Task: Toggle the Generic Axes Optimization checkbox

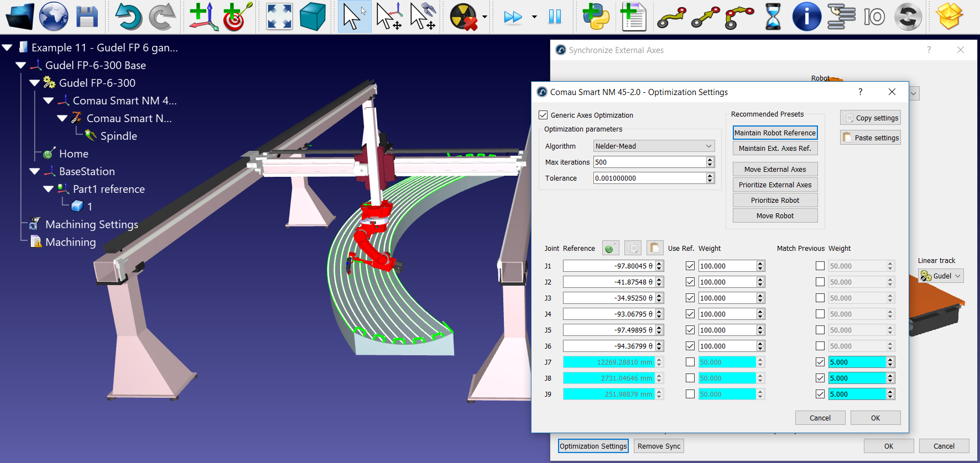Action: 543,115
